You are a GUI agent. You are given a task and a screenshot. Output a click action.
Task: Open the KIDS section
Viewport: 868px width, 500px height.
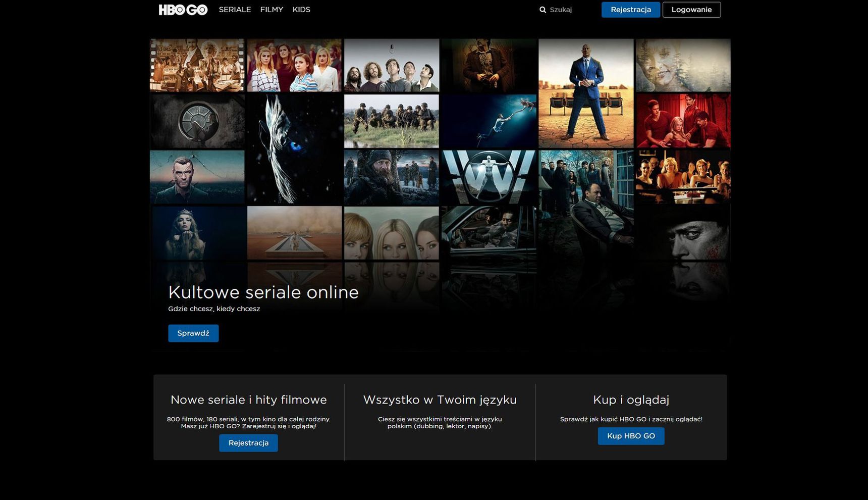coord(301,10)
